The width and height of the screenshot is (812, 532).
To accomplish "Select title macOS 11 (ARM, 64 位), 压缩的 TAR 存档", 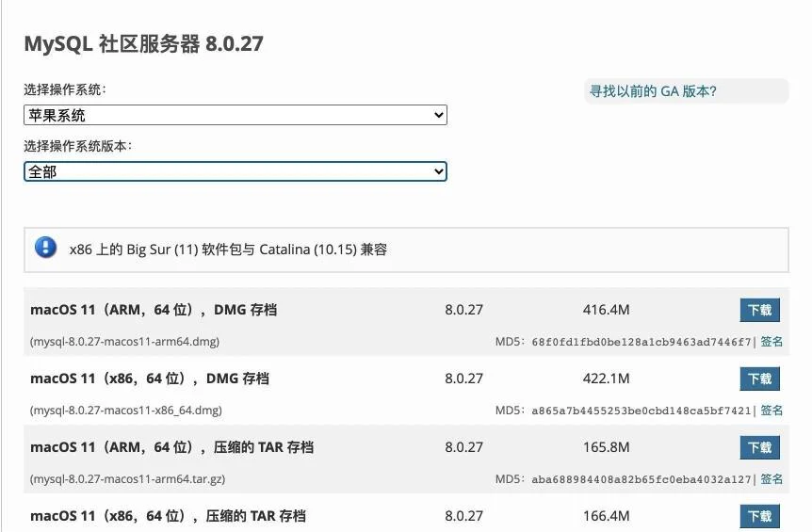I will coord(172,447).
